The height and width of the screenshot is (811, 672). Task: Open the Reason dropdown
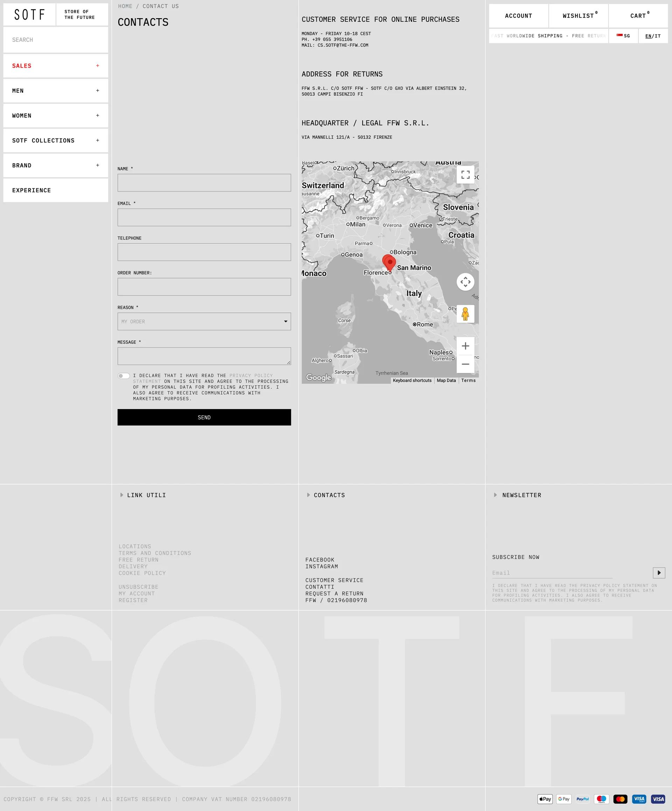point(204,321)
